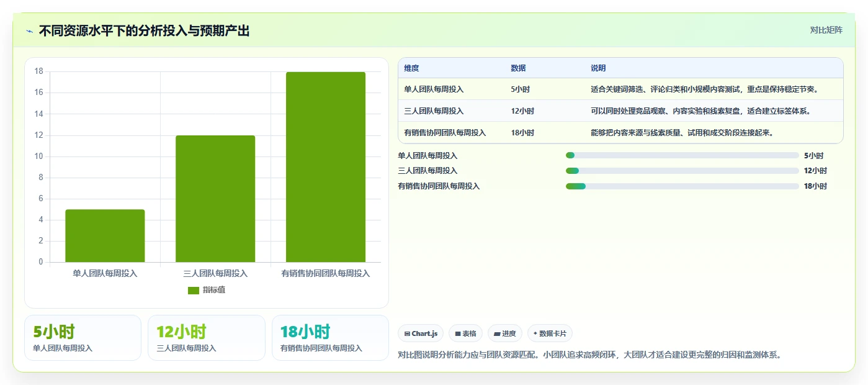Image resolution: width=868 pixels, height=385 pixels.
Task: Select the 进度 tag chip
Action: coord(505,333)
